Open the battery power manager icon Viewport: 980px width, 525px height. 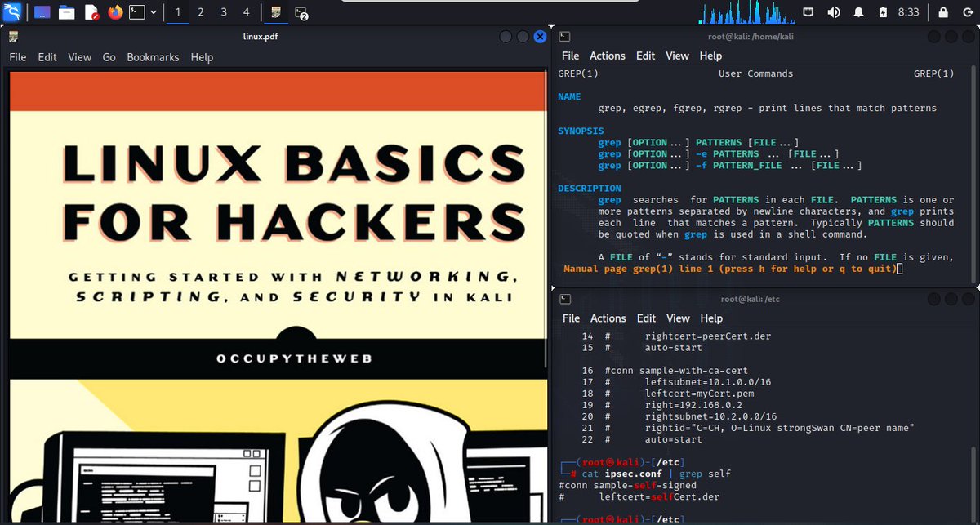click(x=883, y=12)
